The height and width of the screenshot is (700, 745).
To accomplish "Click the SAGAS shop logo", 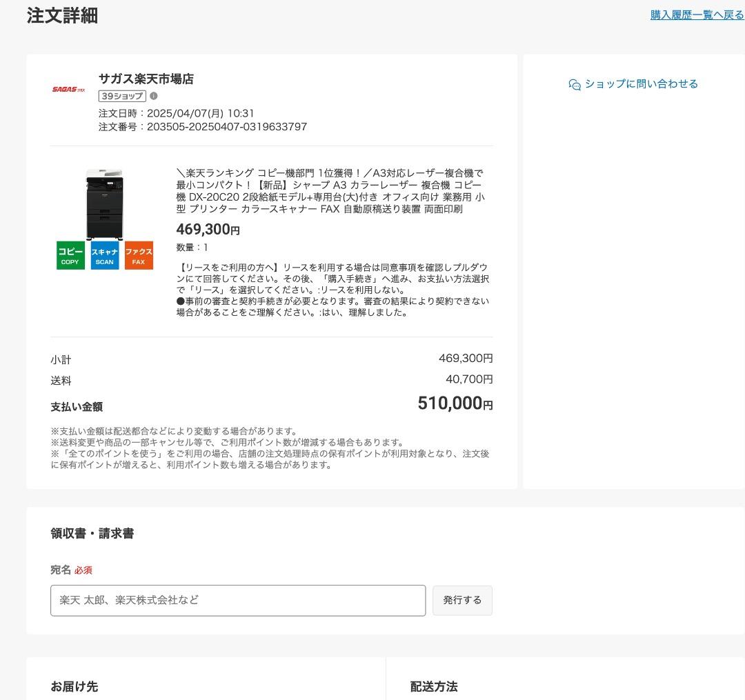I will (x=68, y=90).
